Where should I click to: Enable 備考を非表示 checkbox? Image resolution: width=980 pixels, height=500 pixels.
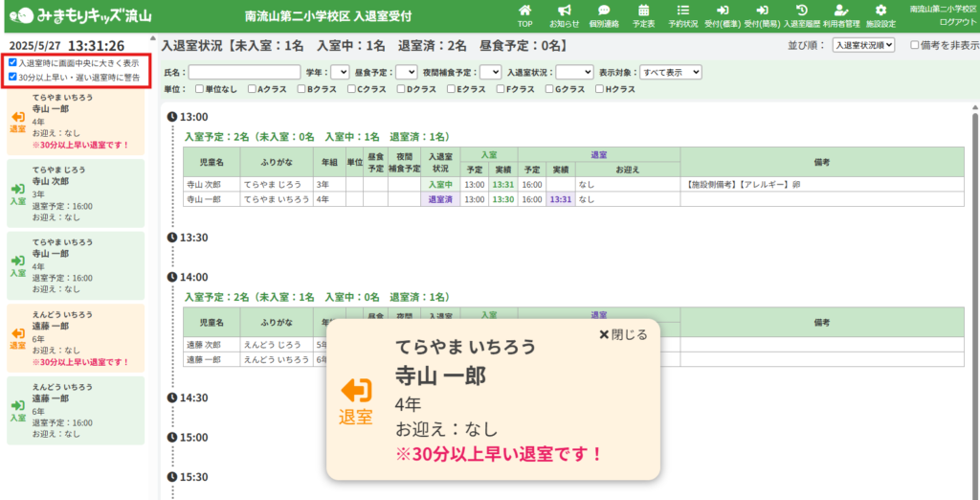915,45
